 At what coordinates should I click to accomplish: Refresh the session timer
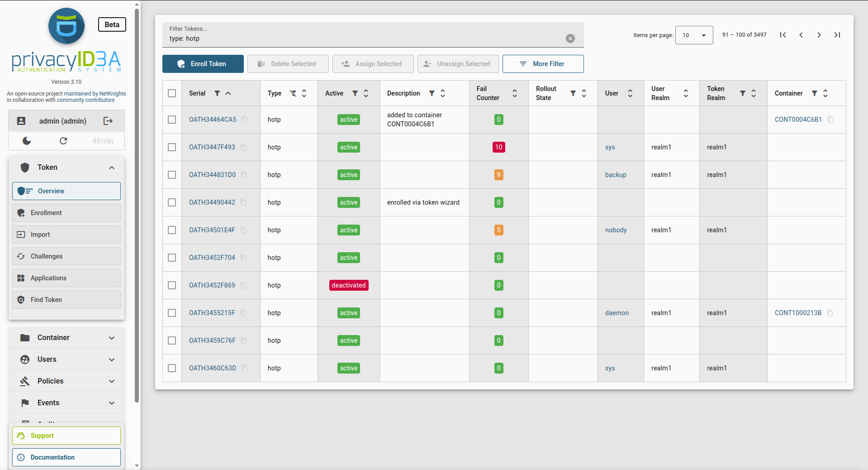tap(64, 141)
